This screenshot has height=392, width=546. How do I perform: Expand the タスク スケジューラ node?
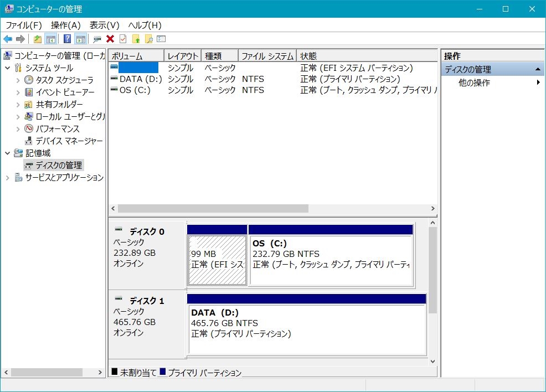tap(18, 80)
